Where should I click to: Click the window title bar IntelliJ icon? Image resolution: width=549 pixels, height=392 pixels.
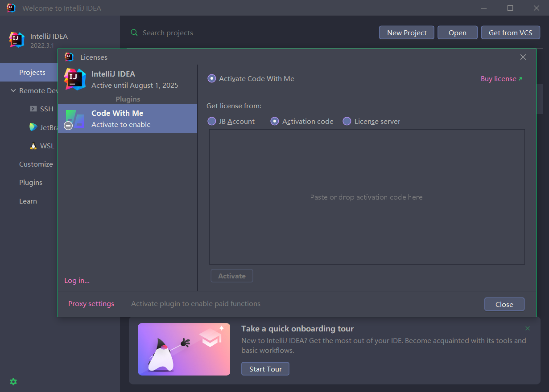click(11, 8)
